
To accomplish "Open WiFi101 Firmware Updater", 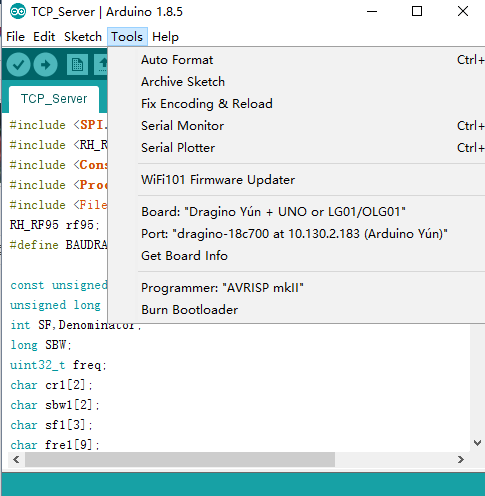I will (x=296, y=180).
